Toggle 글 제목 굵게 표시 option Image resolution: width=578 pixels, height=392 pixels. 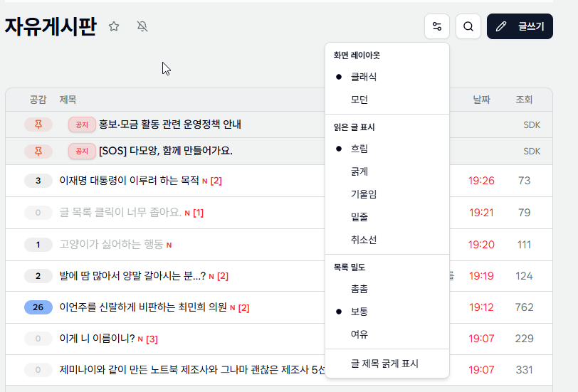387,364
